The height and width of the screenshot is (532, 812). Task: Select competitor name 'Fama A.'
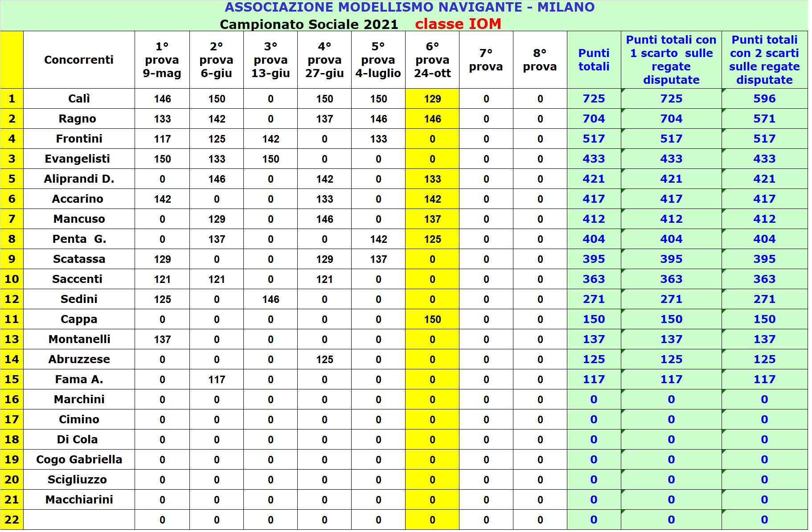[79, 379]
